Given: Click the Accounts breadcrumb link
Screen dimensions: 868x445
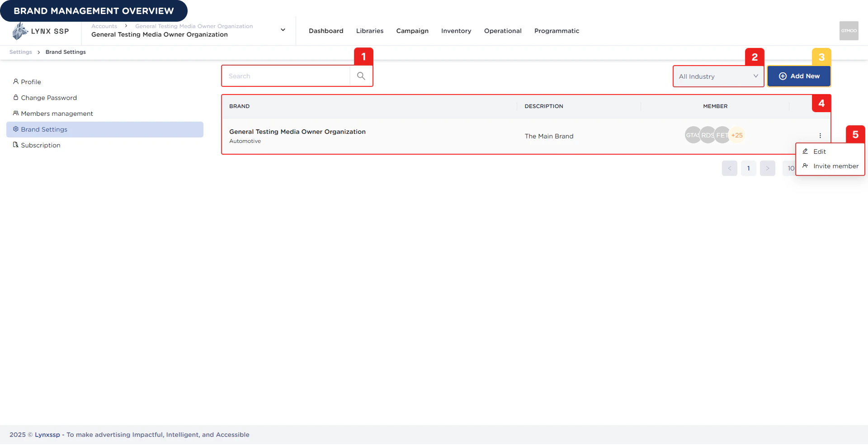Looking at the screenshot, I should click(x=104, y=26).
